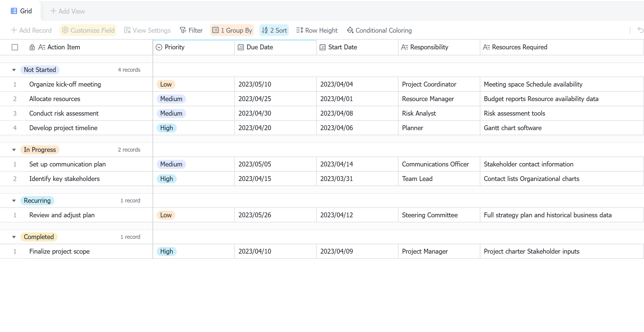The height and width of the screenshot is (332, 644).
Task: Click the Add Record button
Action: coord(31,30)
